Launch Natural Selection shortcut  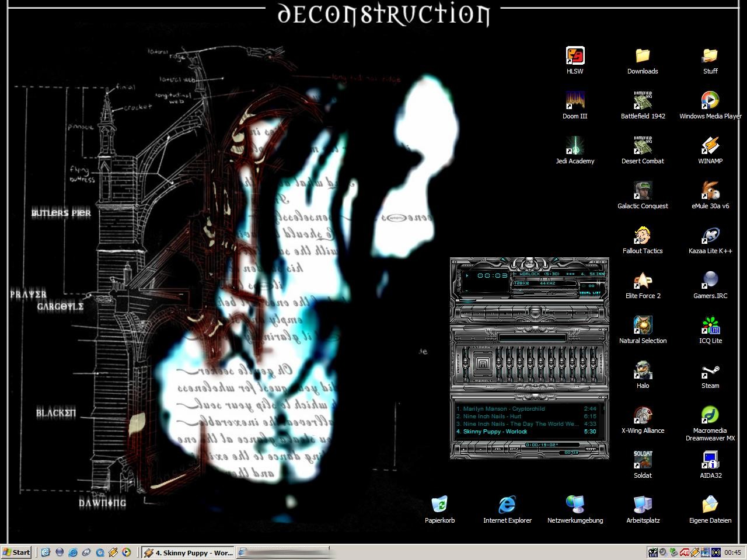point(643,330)
